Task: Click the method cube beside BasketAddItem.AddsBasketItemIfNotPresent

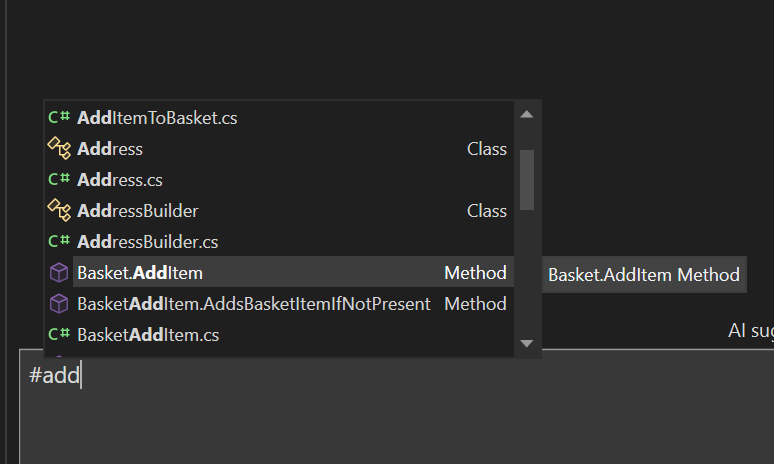Action: click(x=58, y=304)
